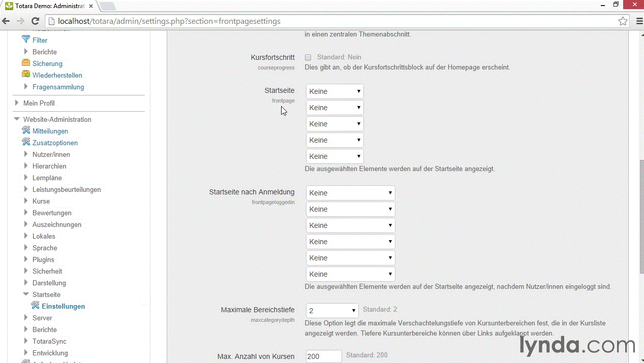This screenshot has width=644, height=363.
Task: Click the Mitteilungen settings icon
Action: (26, 130)
